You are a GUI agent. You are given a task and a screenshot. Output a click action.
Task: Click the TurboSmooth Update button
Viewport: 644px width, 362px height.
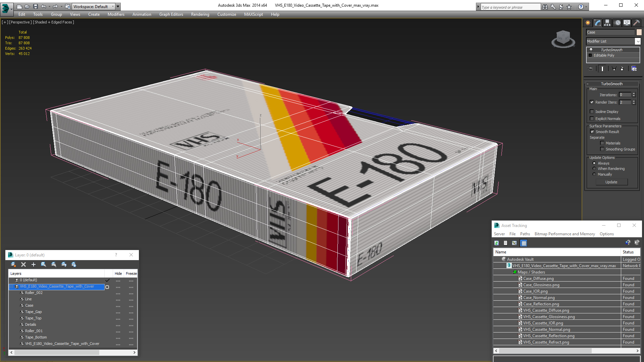pos(611,182)
